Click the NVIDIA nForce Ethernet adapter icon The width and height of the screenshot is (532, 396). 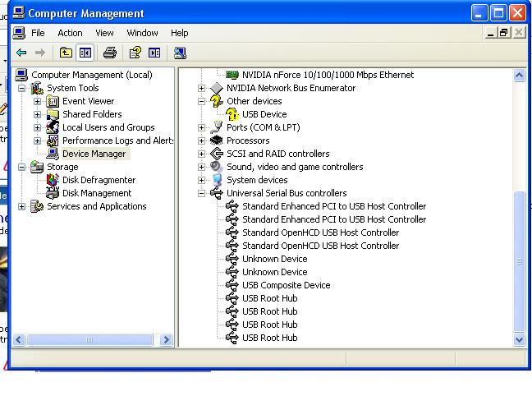(232, 75)
